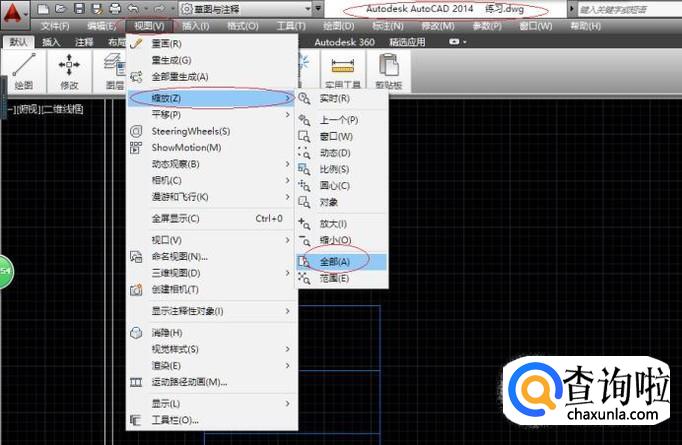682x445 pixels.
Task: Open the 标注(N) menu
Action: tap(388, 26)
